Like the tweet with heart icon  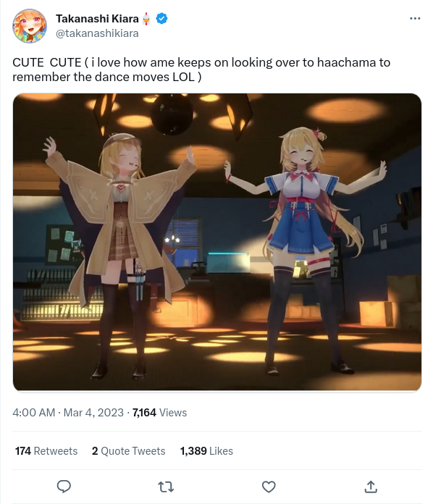(x=269, y=487)
